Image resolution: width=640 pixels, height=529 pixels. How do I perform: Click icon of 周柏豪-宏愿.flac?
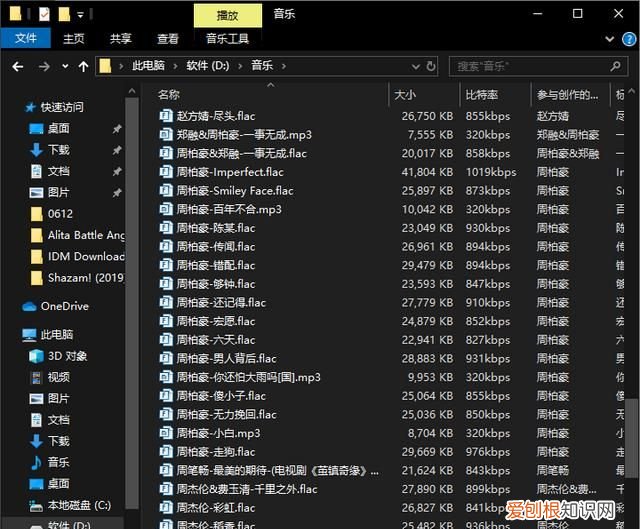[166, 321]
